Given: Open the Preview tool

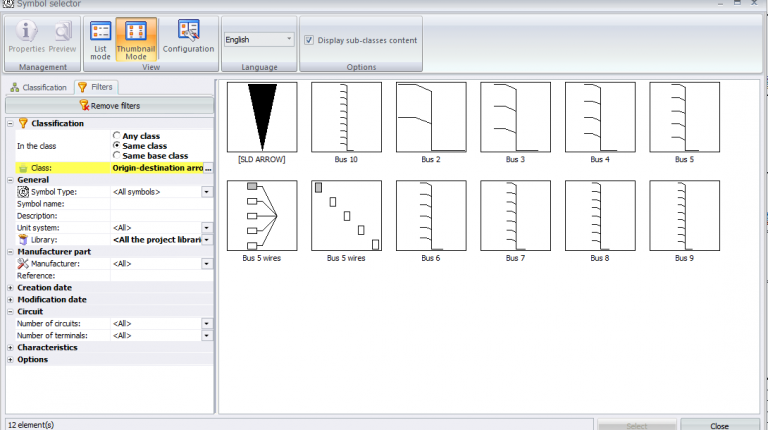Looking at the screenshot, I should tap(62, 37).
